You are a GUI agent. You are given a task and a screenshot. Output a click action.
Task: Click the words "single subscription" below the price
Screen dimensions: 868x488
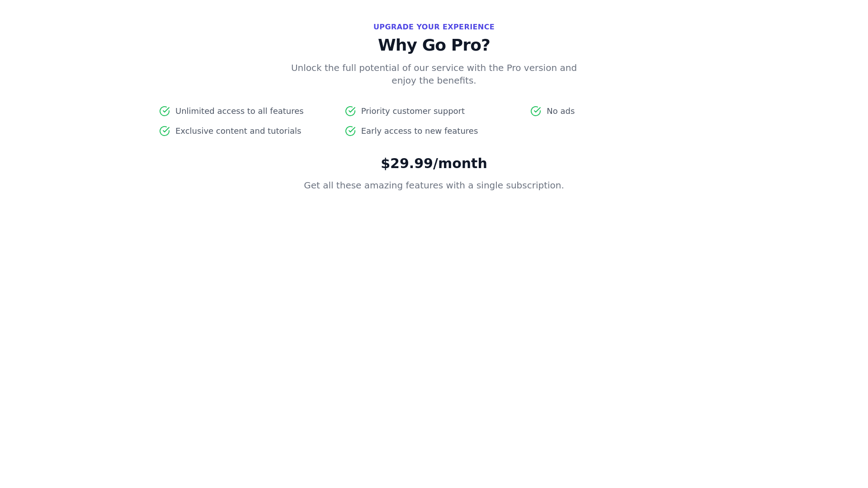click(519, 185)
